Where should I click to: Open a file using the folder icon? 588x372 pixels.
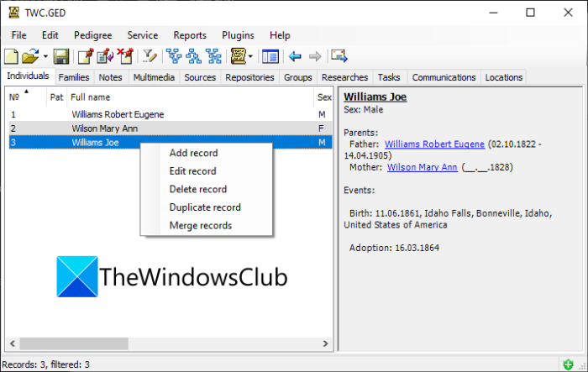click(30, 56)
